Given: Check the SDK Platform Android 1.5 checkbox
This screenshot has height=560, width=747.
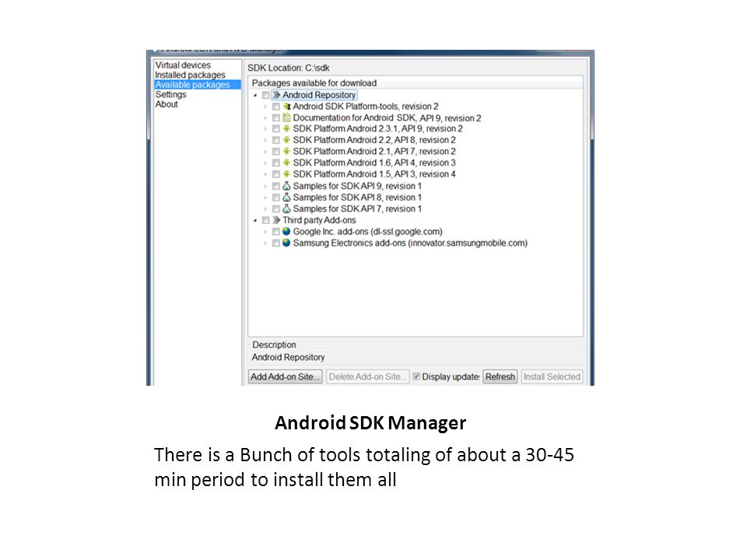Looking at the screenshot, I should (275, 174).
